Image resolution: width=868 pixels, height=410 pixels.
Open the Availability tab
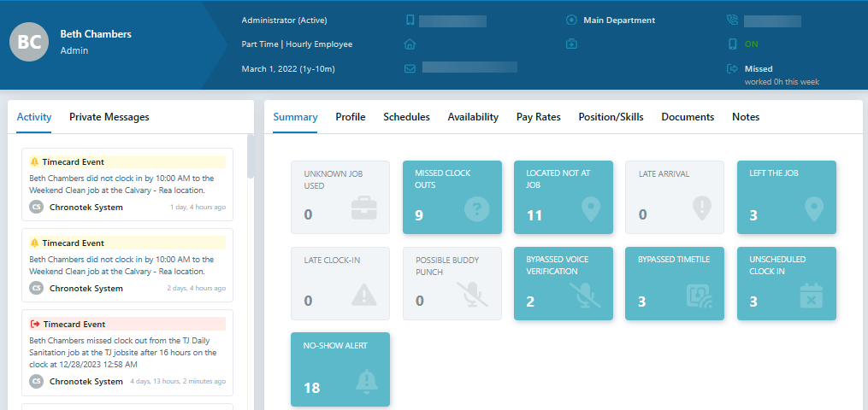473,117
